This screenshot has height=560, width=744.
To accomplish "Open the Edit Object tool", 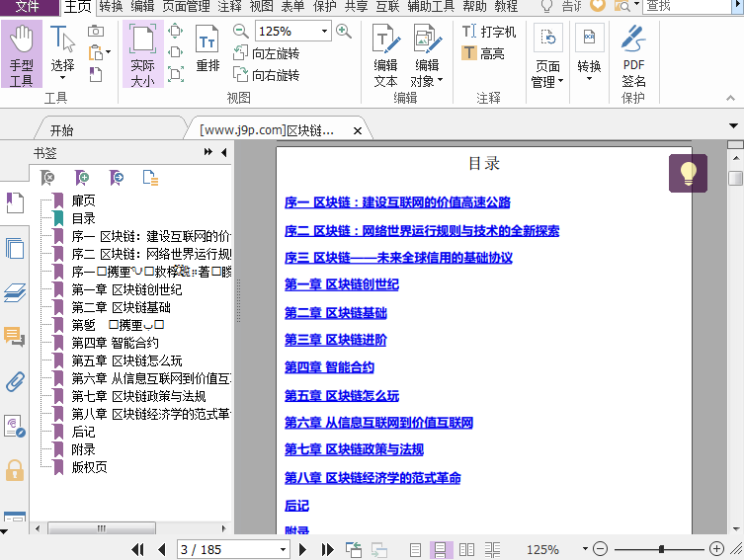I will coord(427,55).
